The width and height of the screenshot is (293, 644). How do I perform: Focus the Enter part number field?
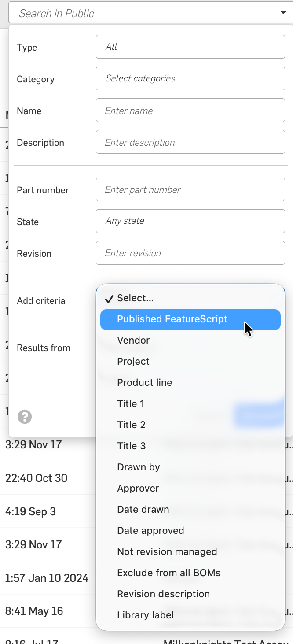pos(190,190)
